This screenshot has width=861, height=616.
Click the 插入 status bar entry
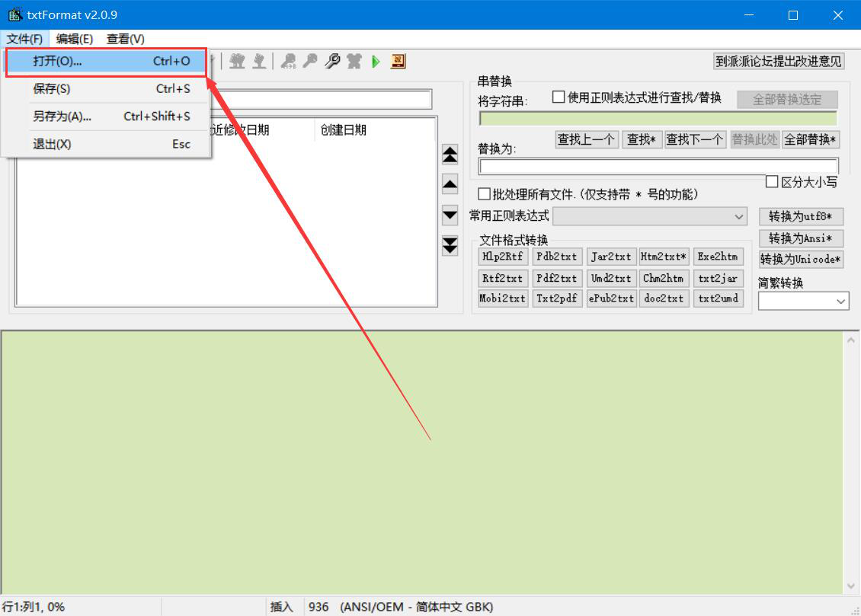tap(281, 607)
